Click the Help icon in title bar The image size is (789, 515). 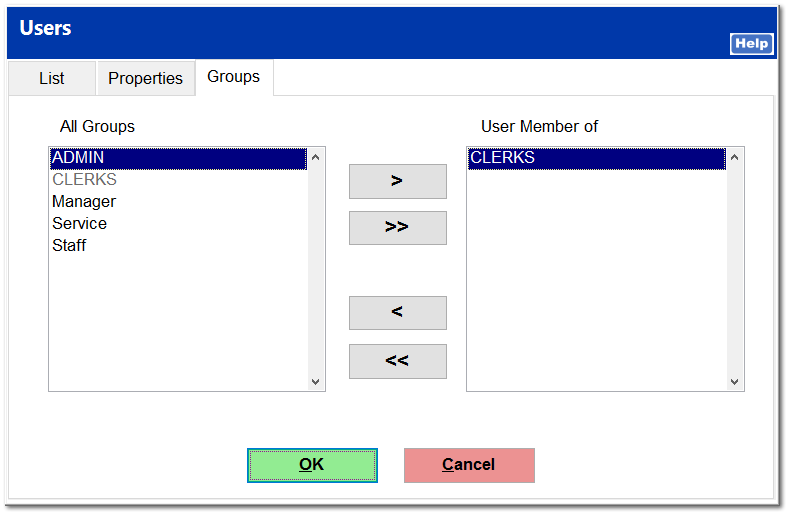coord(752,44)
